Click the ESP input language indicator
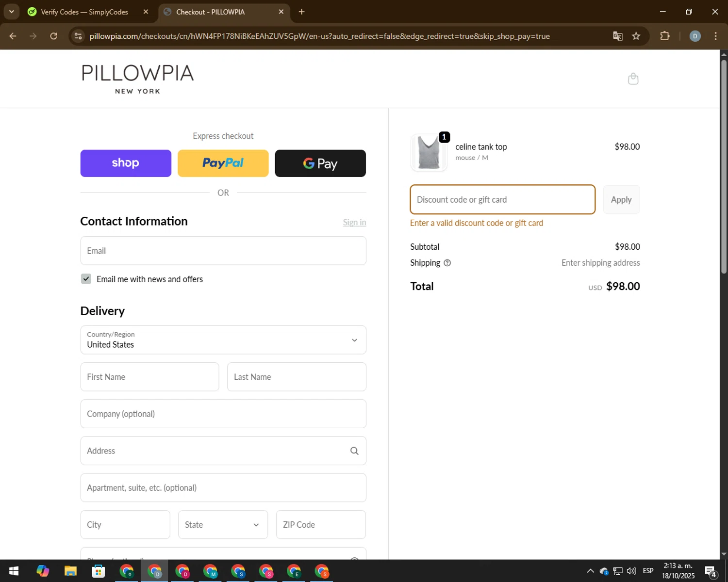This screenshot has height=582, width=728. 648,571
